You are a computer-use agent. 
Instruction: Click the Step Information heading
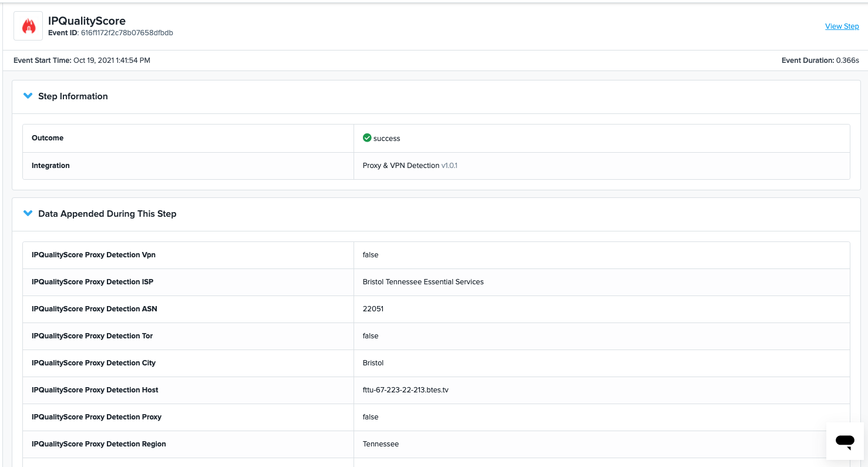pyautogui.click(x=73, y=96)
